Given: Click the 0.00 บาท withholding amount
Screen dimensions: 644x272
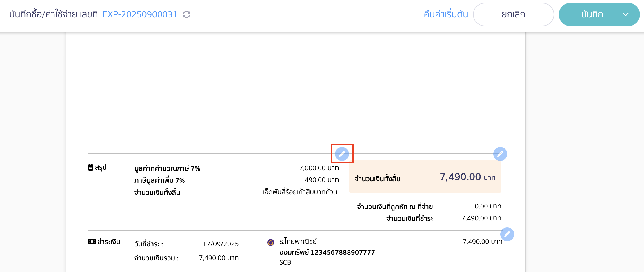Looking at the screenshot, I should tap(488, 206).
